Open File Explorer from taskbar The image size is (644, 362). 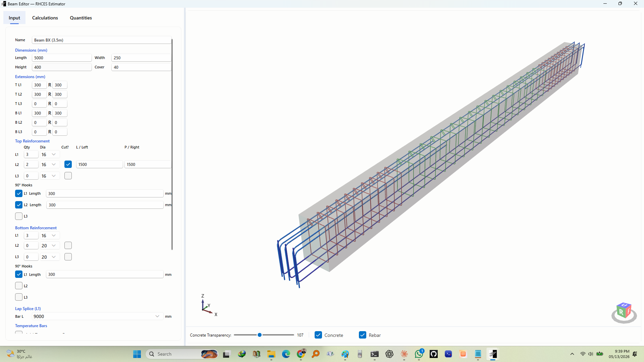click(x=271, y=354)
